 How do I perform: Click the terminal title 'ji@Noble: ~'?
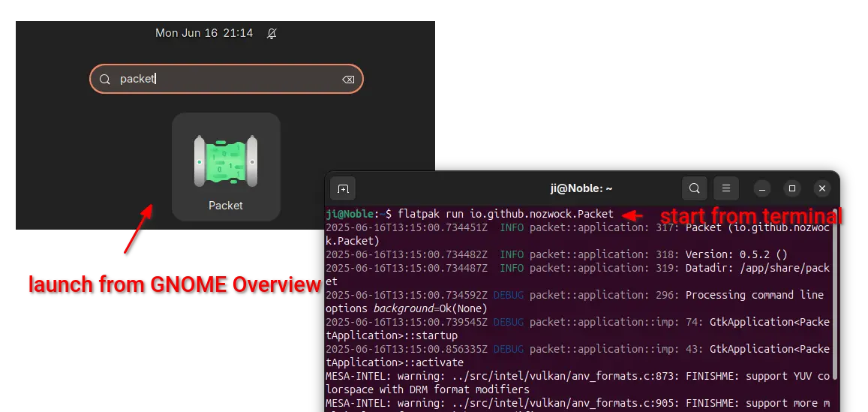coord(581,189)
